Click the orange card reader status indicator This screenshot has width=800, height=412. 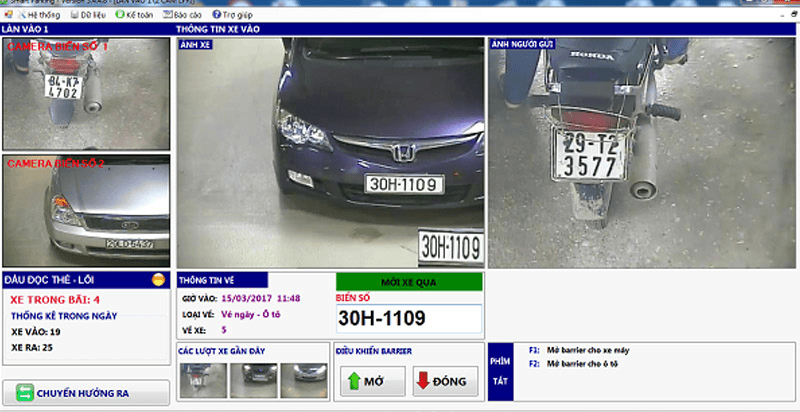159,279
